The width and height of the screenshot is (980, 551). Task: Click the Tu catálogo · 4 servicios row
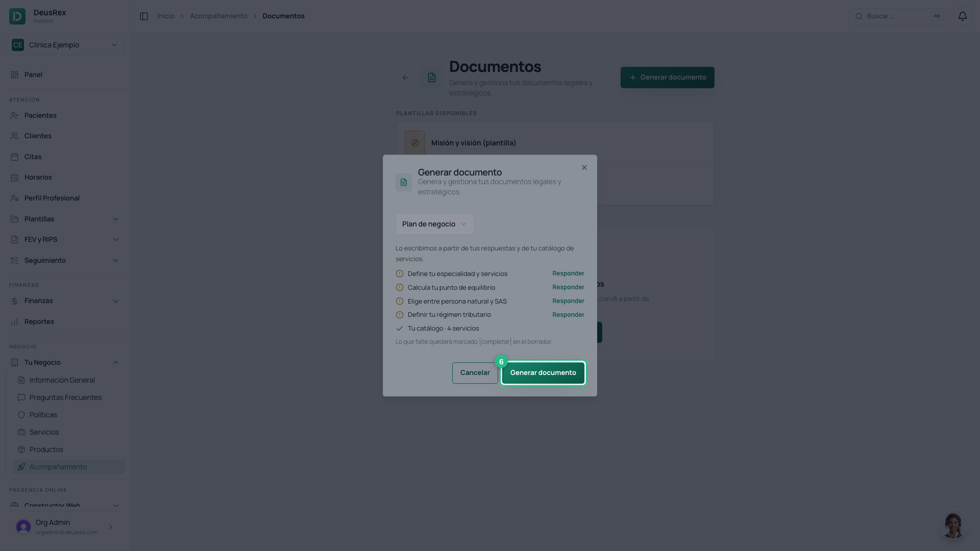[489, 329]
